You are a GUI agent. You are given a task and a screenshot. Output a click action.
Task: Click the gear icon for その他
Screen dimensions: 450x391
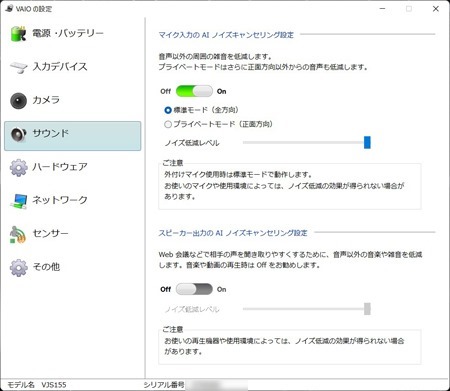coord(18,267)
